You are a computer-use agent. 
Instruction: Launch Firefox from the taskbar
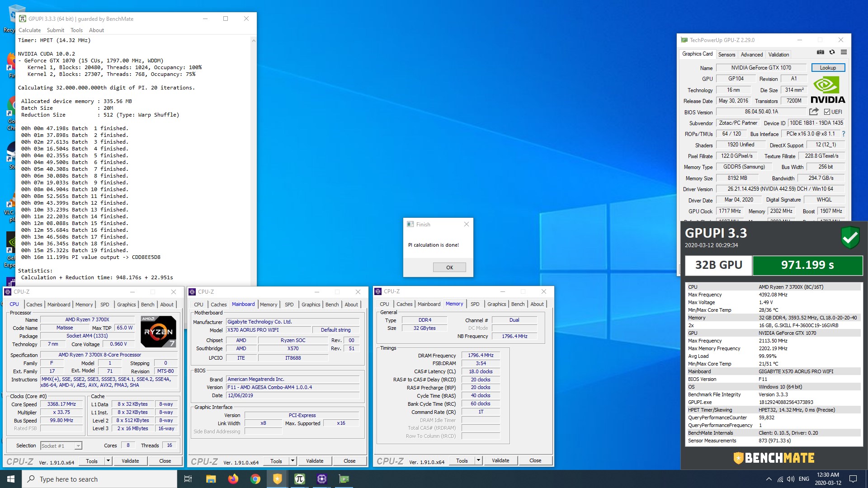click(233, 479)
